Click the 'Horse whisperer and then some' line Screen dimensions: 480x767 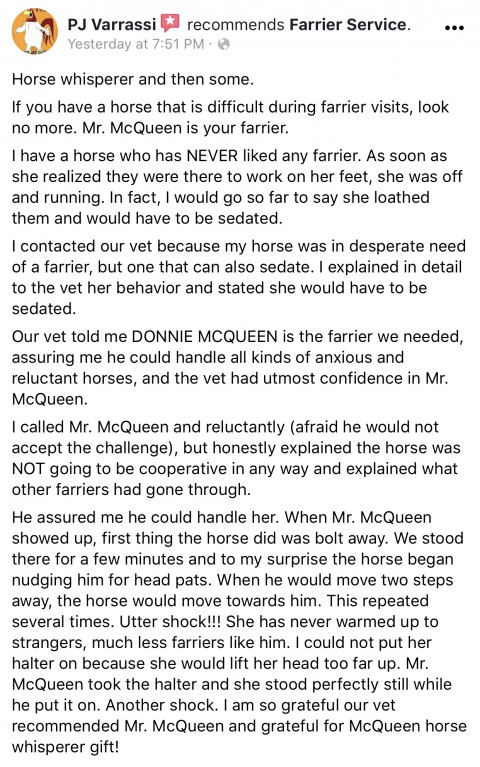pyautogui.click(x=133, y=79)
